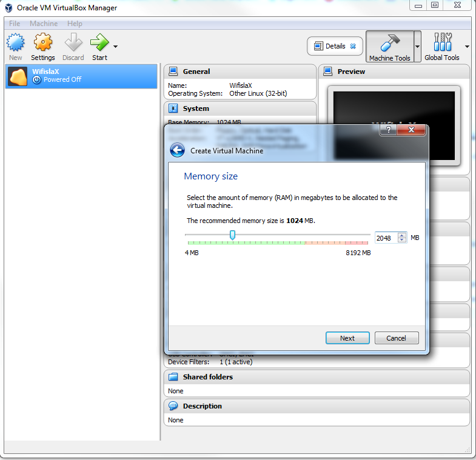Open the Settings gear icon
This screenshot has height=460, width=476.
pyautogui.click(x=43, y=42)
